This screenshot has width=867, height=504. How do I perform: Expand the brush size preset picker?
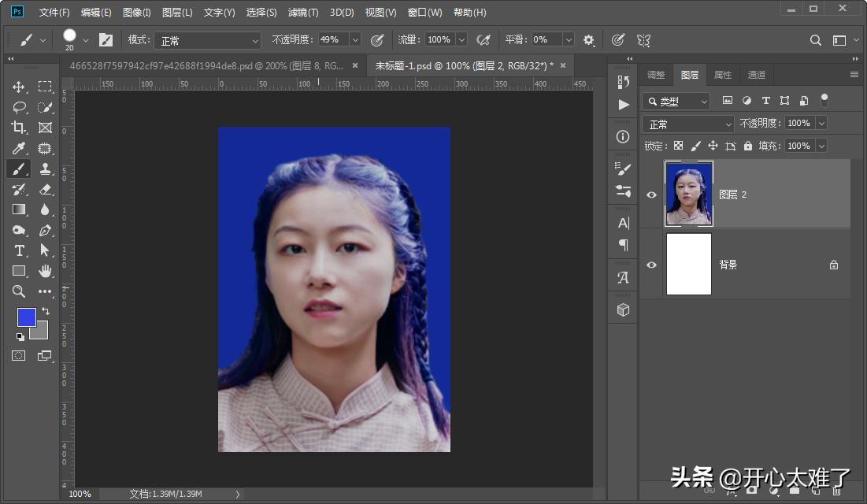(x=84, y=39)
